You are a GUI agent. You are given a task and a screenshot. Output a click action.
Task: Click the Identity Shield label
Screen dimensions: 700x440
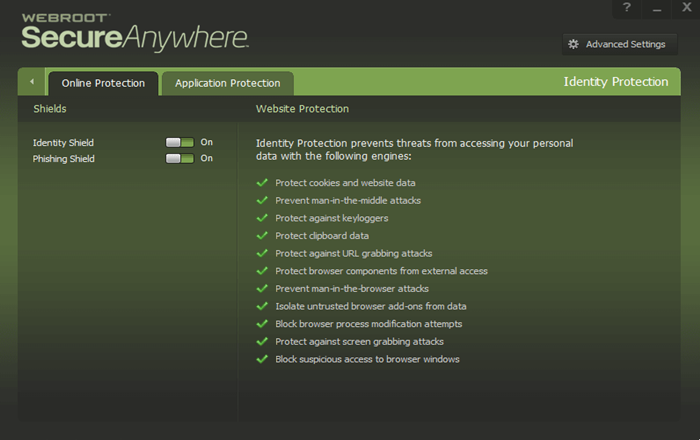point(63,143)
